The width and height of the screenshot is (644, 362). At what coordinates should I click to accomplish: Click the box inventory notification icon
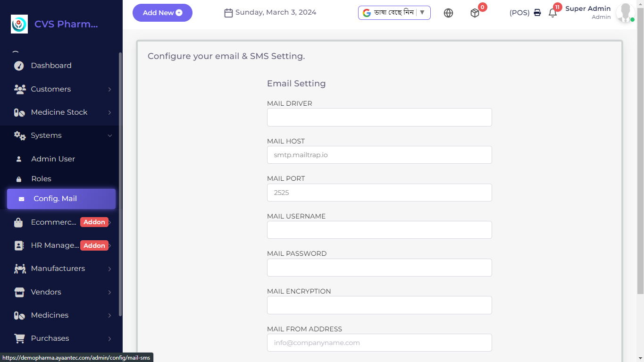click(475, 13)
